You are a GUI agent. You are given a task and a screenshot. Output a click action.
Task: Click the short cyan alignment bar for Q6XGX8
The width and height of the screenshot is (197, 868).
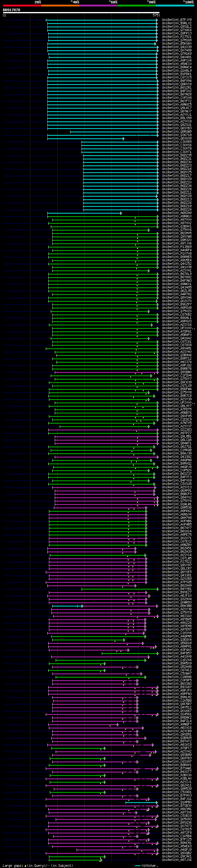(86, 139)
